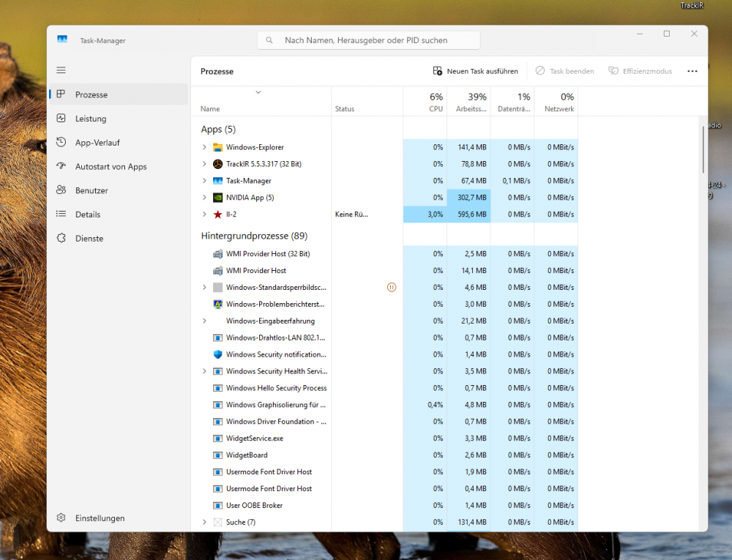Screen dimensions: 732x560
Task: Click the Neuen Task ausführen button
Action: [x=477, y=71]
